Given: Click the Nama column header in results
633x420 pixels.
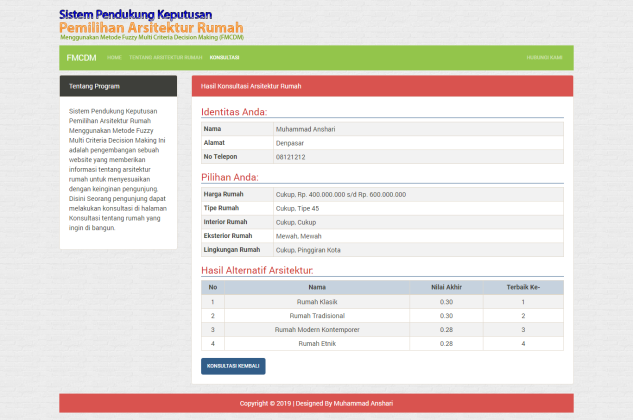Looking at the screenshot, I should tap(317, 287).
